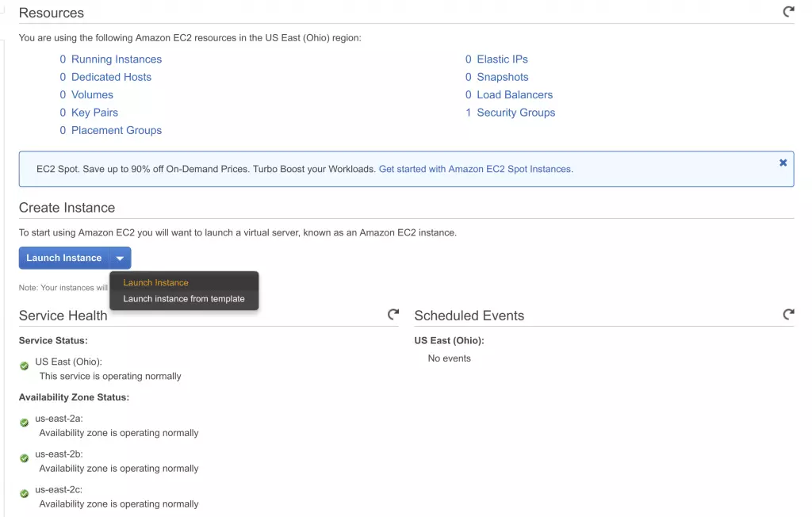Refresh the Scheduled Events panel
812x517 pixels.
click(x=788, y=314)
